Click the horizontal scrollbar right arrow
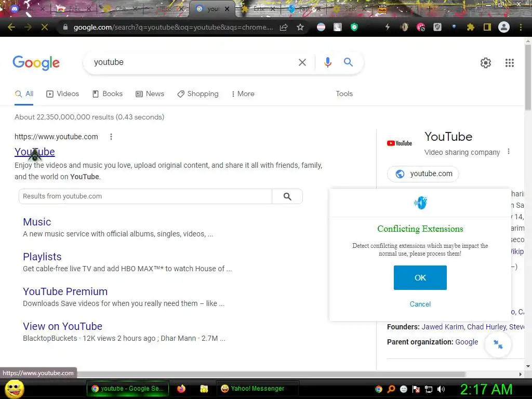 click(521, 374)
